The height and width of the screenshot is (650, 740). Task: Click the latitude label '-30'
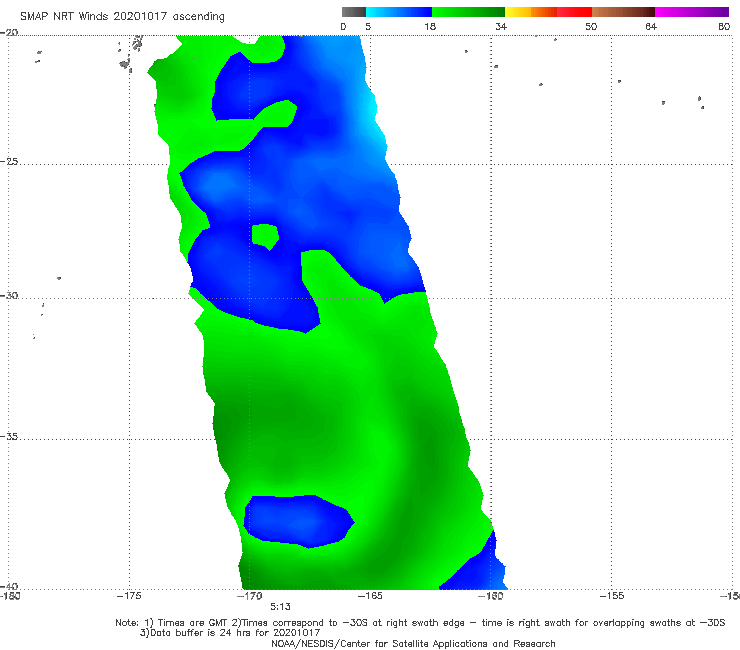tap(9, 295)
